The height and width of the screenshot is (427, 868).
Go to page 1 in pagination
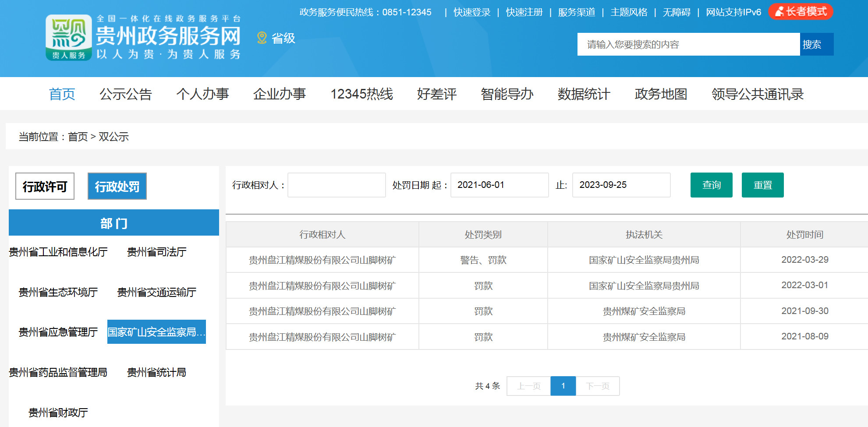coord(563,386)
